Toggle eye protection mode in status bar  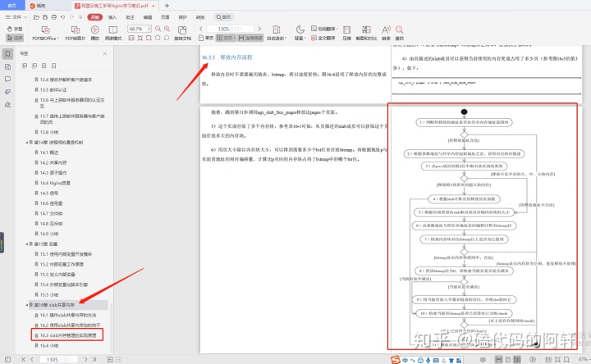pos(483,359)
